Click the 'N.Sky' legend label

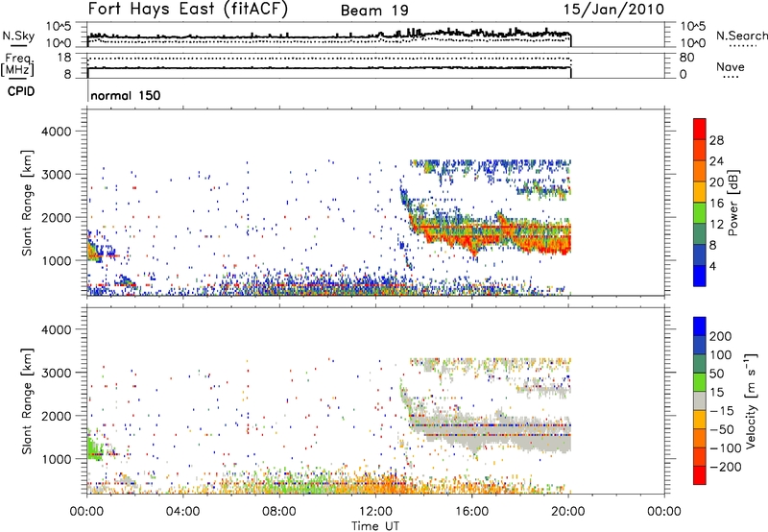click(x=18, y=36)
